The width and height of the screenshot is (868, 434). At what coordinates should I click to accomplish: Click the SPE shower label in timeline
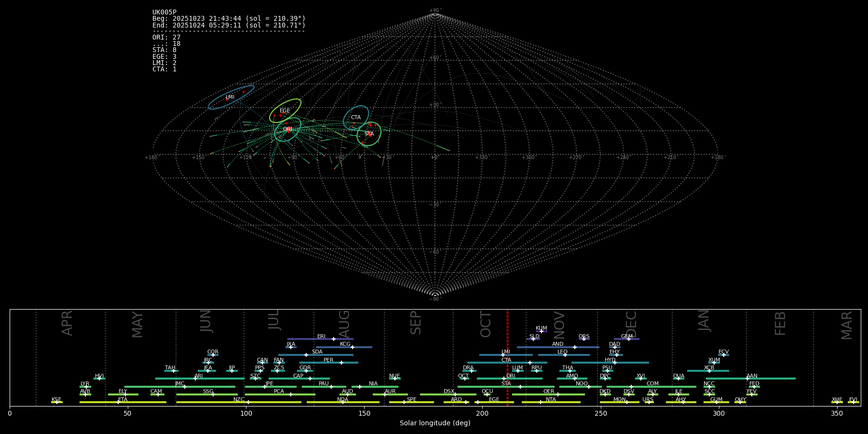pos(411,400)
